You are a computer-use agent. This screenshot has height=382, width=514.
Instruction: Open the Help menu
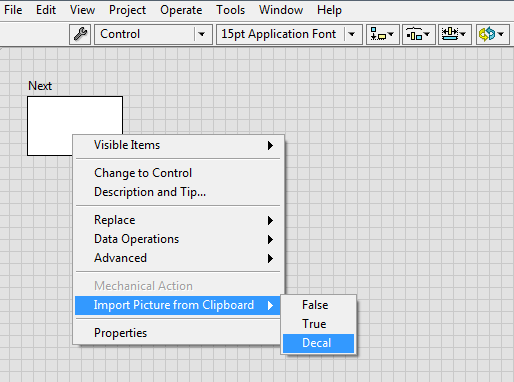pyautogui.click(x=329, y=10)
